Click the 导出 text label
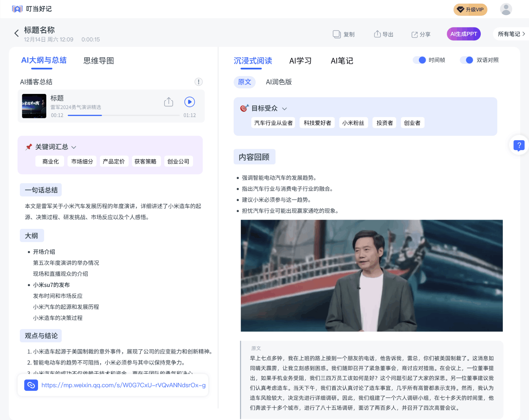 [388, 34]
